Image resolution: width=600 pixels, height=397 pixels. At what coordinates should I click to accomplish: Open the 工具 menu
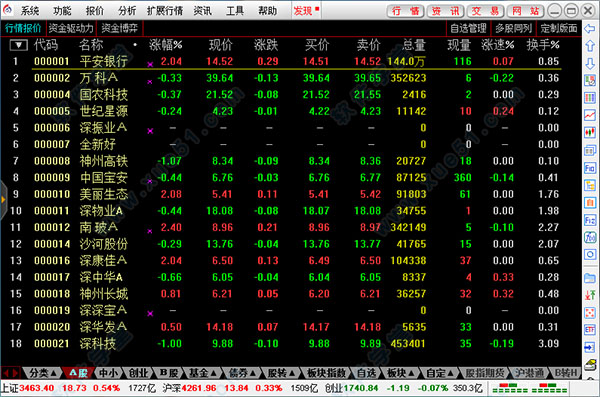pos(235,11)
